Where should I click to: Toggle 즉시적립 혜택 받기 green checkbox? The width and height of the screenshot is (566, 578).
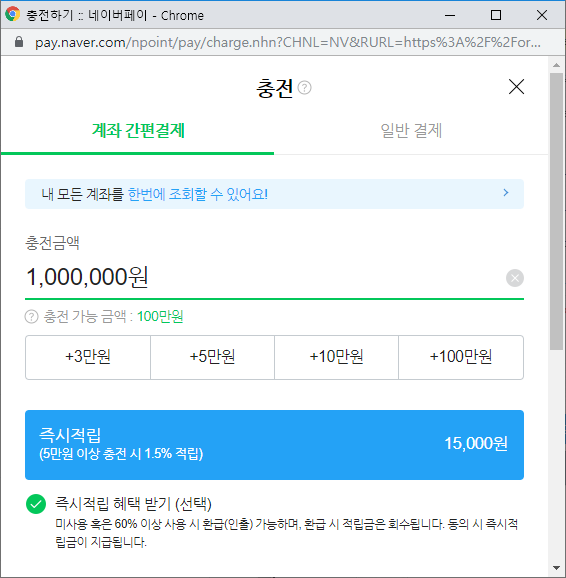[x=36, y=504]
